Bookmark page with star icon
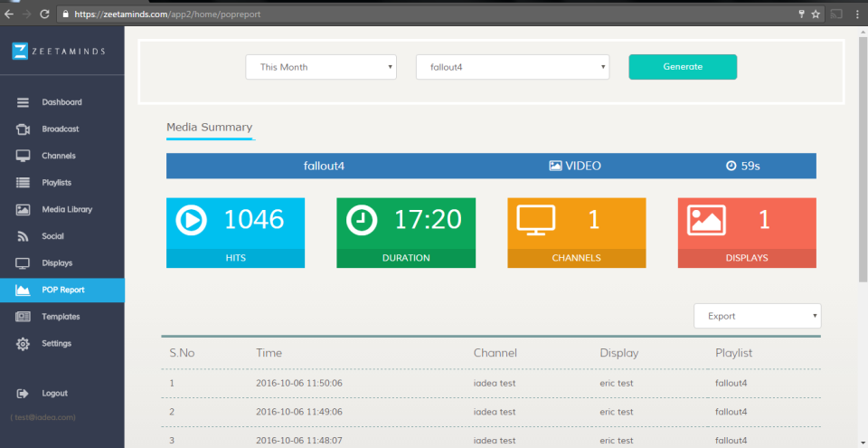Viewport: 868px width, 448px height. coord(816,14)
